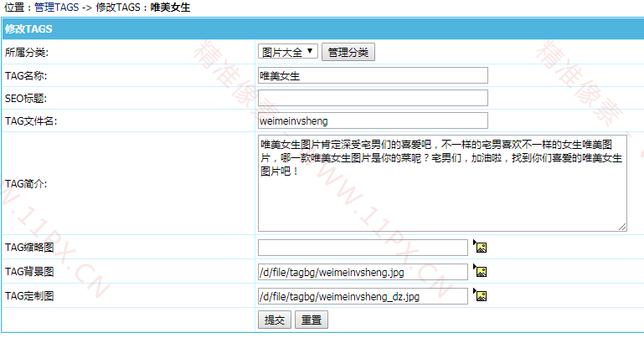
Task: Click the 修改TAGS panel header
Action: (322, 28)
